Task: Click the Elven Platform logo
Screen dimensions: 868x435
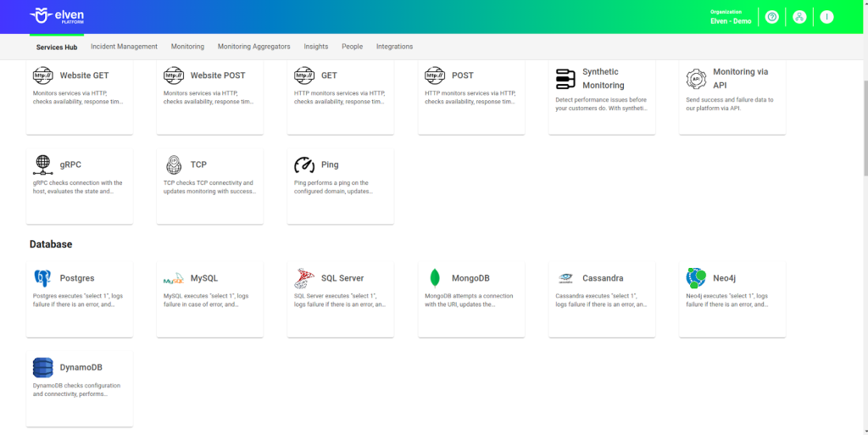Action: 57,16
